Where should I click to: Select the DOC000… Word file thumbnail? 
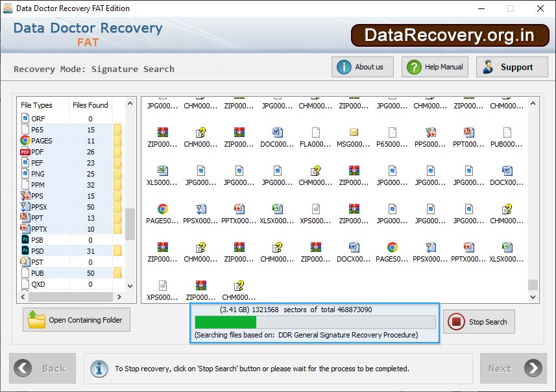pos(277,138)
